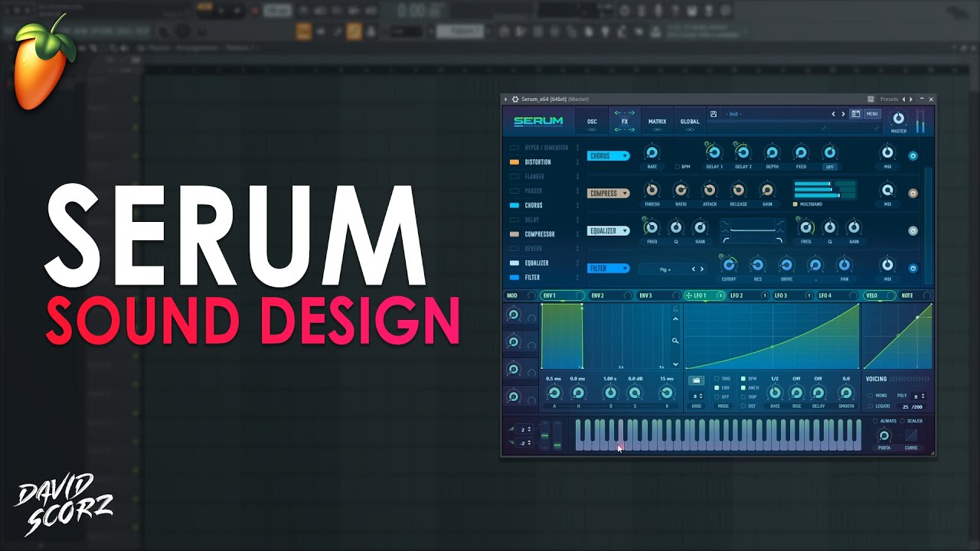980x551 pixels.
Task: Click the envelope lock icon
Action: tap(675, 310)
